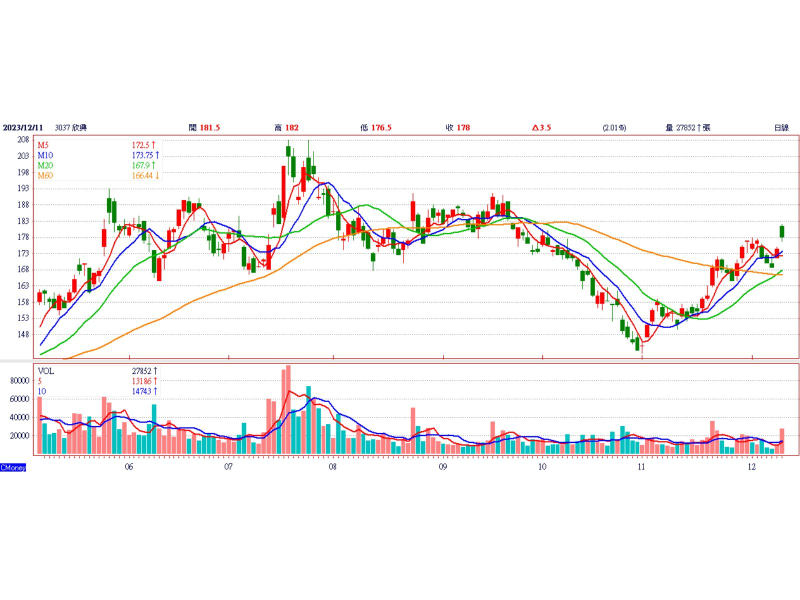800x600 pixels.
Task: Click the opening price 181.5
Action: point(210,128)
